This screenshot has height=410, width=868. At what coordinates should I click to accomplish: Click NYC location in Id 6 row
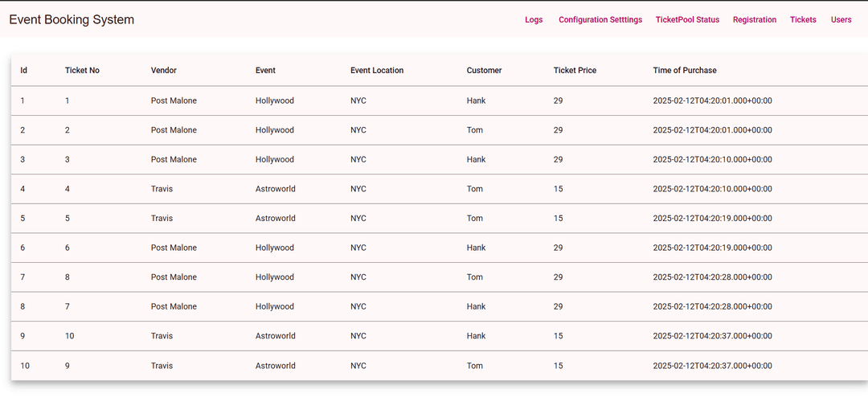click(x=358, y=248)
